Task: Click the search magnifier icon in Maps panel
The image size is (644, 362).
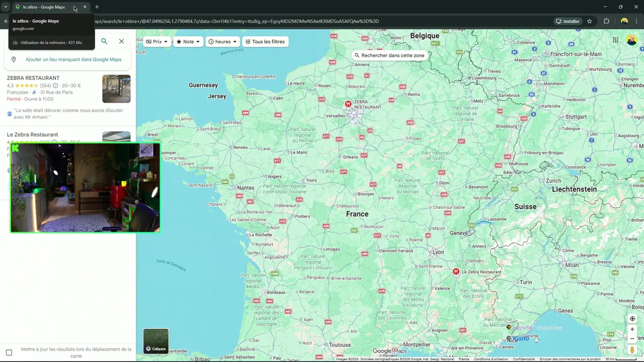Action: [x=104, y=41]
